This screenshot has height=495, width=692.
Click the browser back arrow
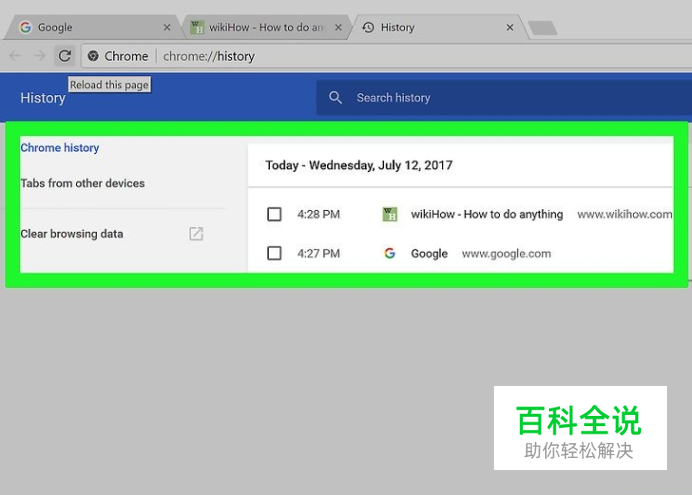(15, 56)
